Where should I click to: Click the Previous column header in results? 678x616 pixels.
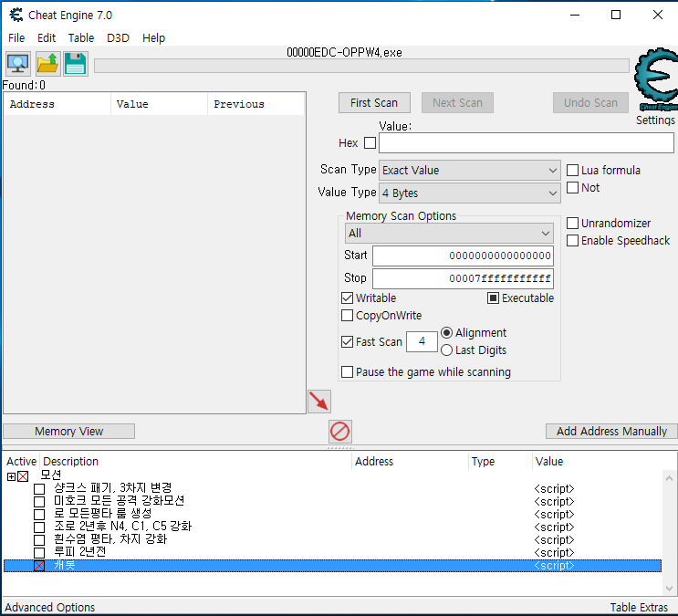point(256,104)
